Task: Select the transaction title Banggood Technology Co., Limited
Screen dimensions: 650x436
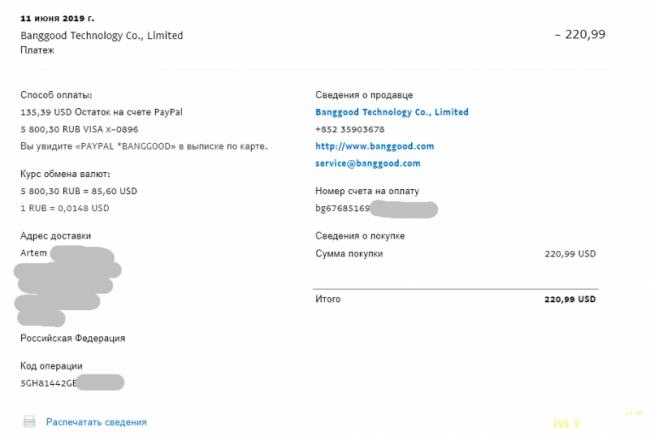Action: [102, 36]
